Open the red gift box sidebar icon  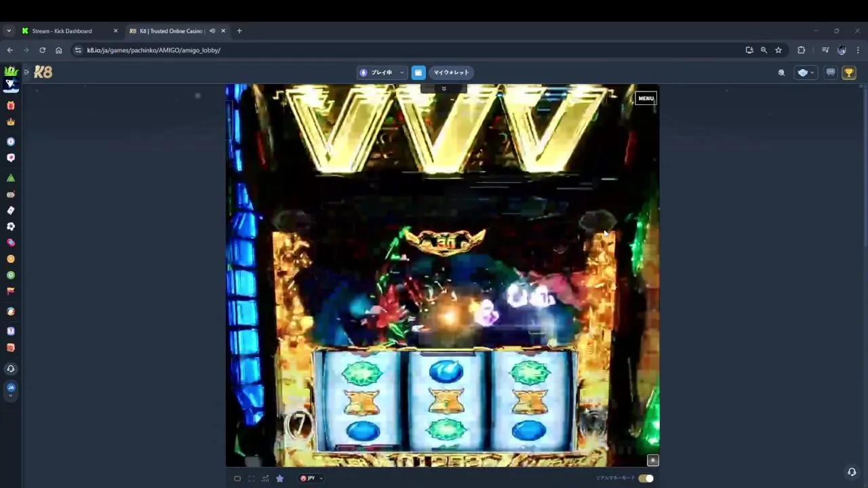click(x=10, y=106)
